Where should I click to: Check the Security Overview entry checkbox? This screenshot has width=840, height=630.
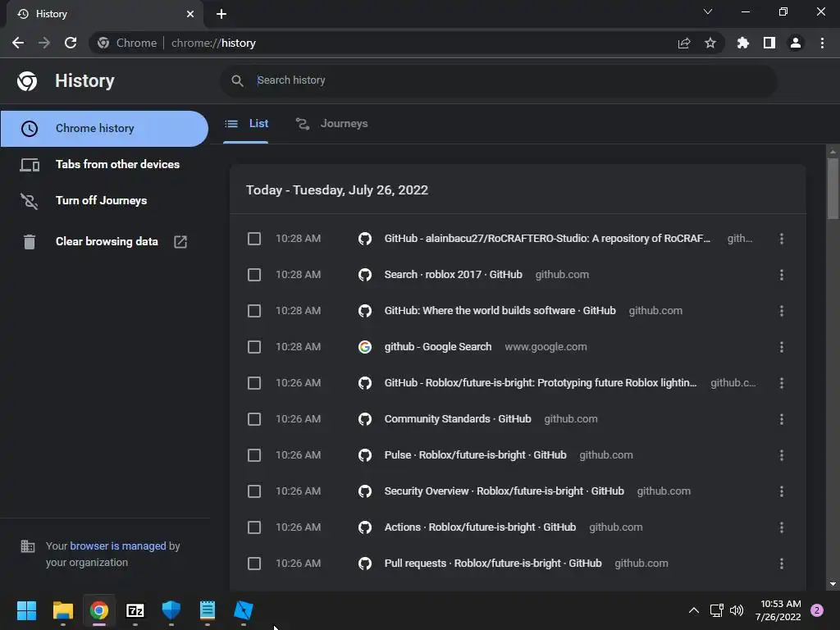pos(254,491)
